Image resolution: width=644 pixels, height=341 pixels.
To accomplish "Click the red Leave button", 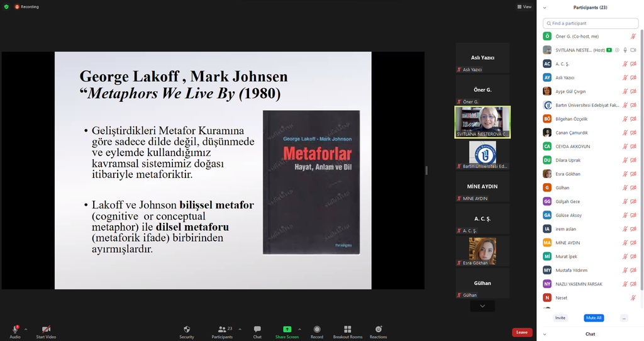I will tap(522, 332).
